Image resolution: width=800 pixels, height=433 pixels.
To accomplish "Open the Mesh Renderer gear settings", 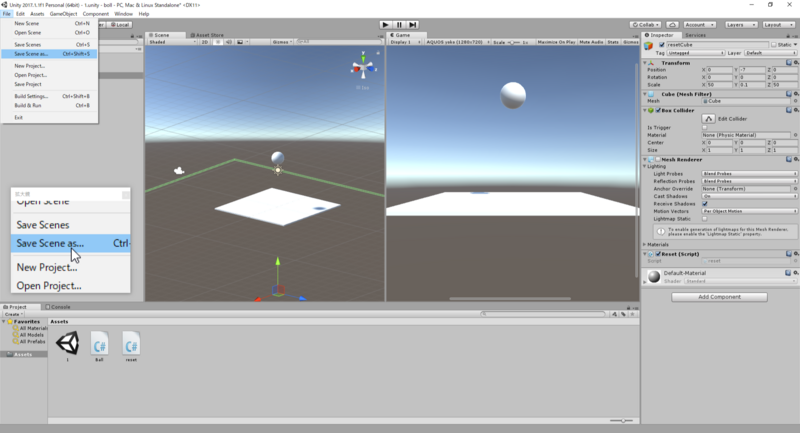I will pyautogui.click(x=796, y=159).
